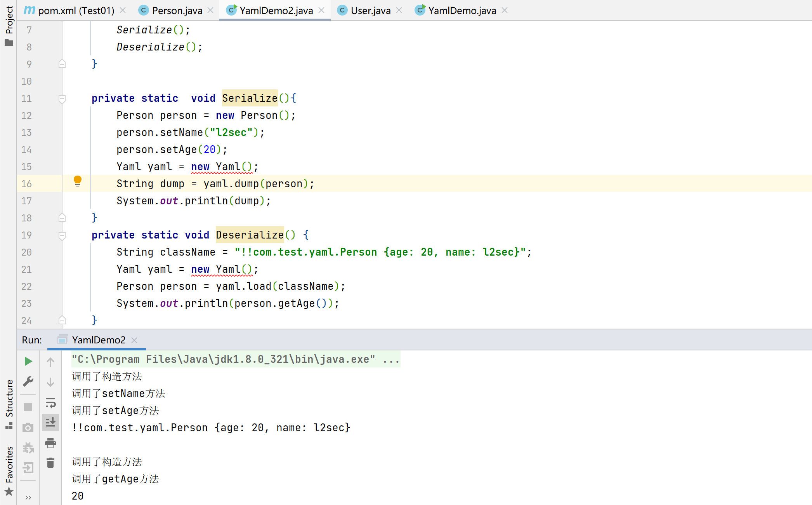Viewport: 812px width, 505px height.
Task: Close the pom.xml (Test01) tab
Action: [x=123, y=10]
